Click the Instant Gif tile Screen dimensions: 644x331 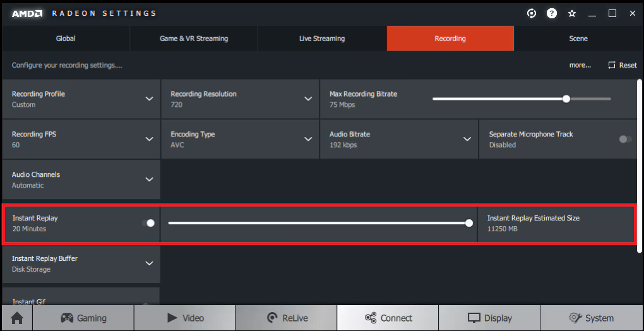[81, 296]
